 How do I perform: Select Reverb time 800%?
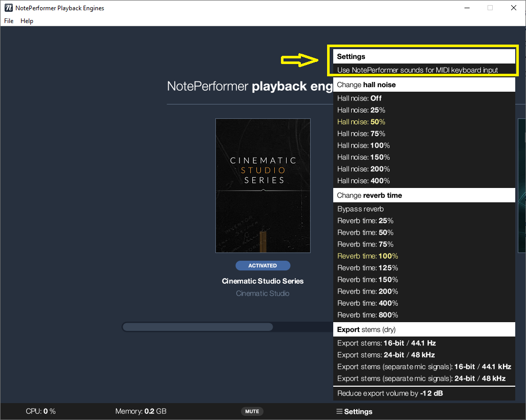pos(368,314)
